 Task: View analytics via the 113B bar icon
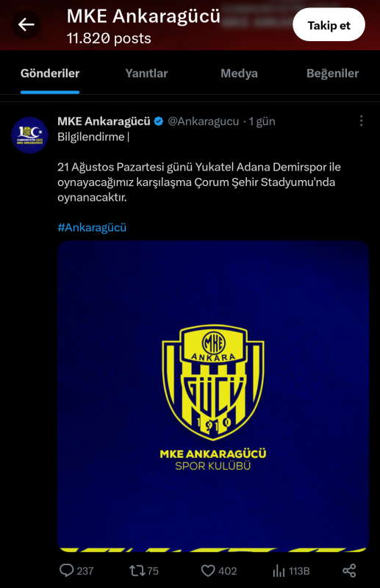279,571
